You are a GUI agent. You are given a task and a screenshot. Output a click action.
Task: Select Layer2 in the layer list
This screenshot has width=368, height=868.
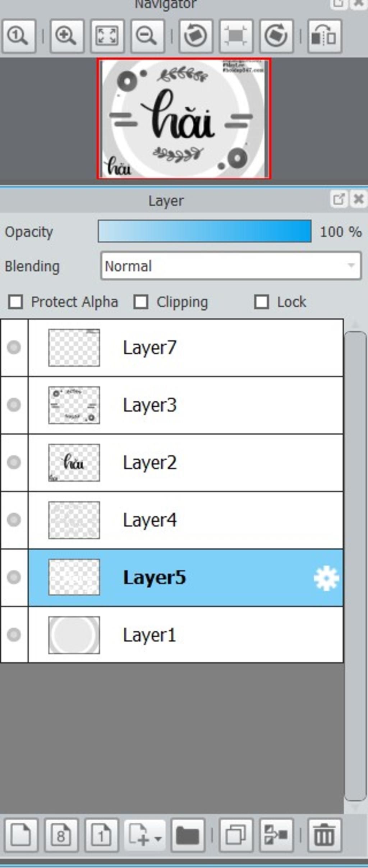click(185, 463)
